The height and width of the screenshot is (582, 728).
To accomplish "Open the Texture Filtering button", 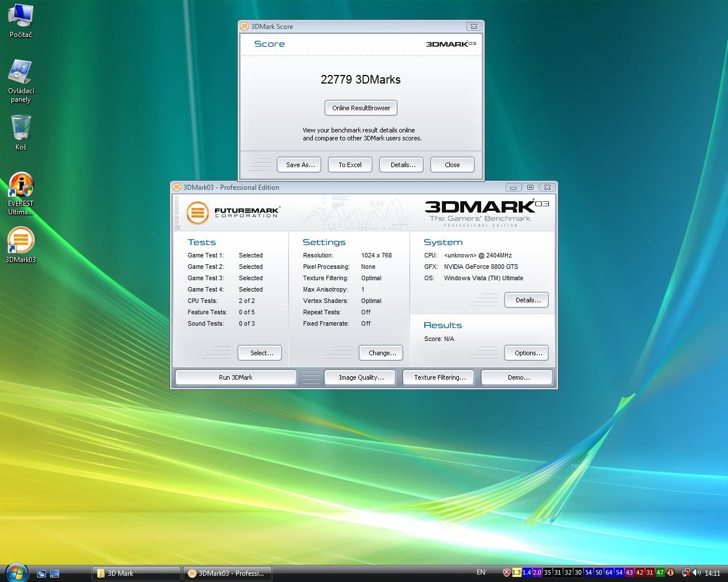I will 439,377.
